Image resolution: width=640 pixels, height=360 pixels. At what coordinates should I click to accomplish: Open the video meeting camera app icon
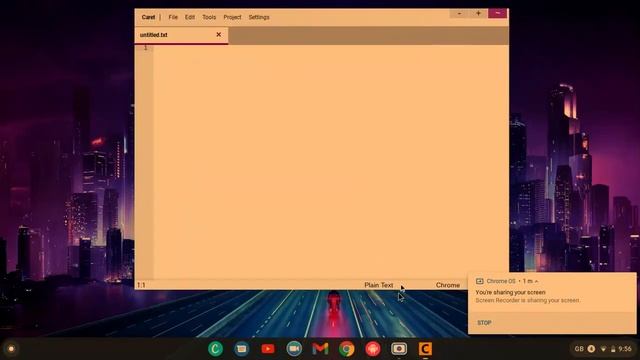[x=294, y=349]
